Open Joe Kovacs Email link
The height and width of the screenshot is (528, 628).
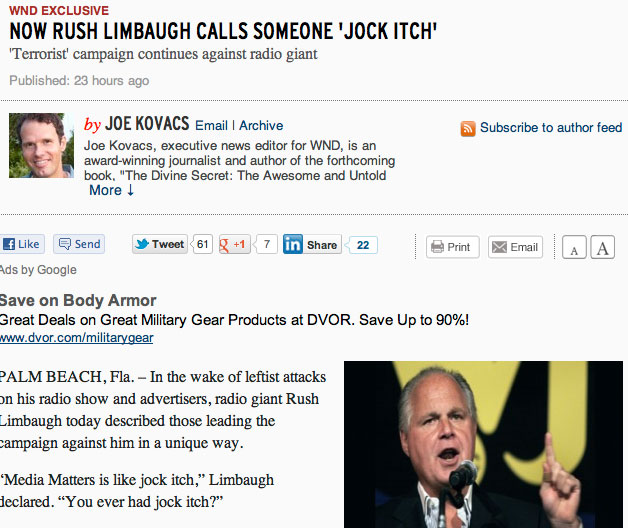[211, 125]
